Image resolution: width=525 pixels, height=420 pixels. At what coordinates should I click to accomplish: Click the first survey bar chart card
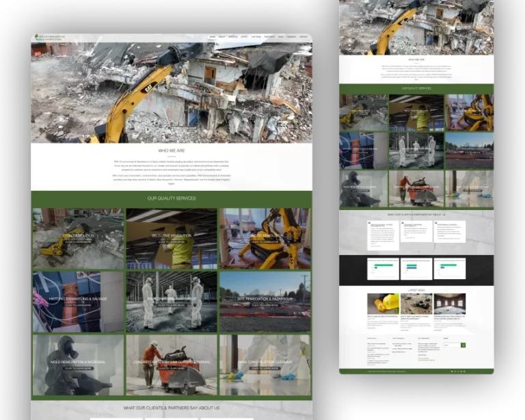tap(383, 268)
